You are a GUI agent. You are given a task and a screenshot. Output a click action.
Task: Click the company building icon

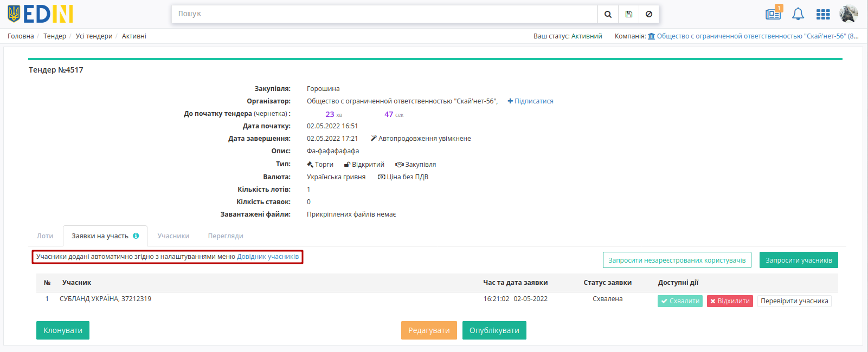coord(651,36)
